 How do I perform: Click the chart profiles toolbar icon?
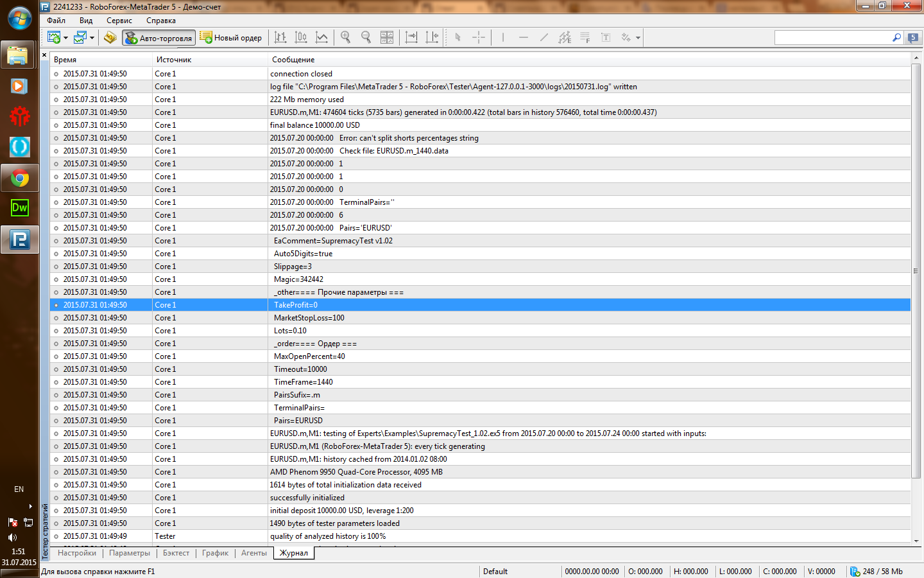tap(80, 37)
